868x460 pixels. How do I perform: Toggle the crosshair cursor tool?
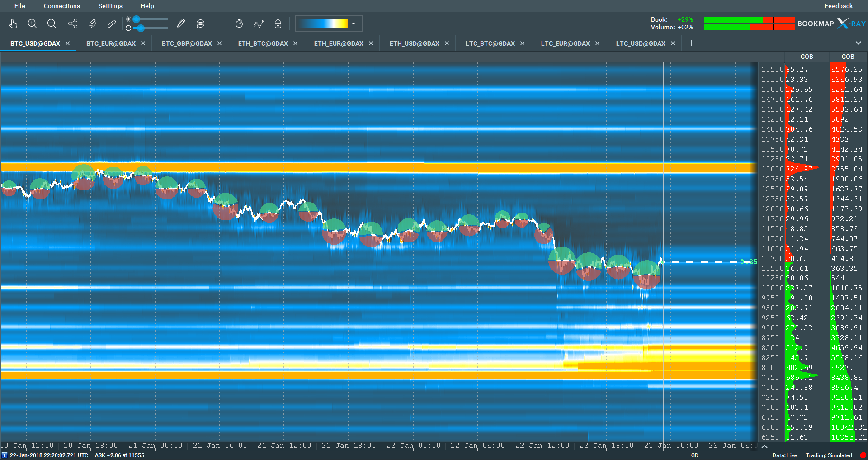click(x=220, y=24)
